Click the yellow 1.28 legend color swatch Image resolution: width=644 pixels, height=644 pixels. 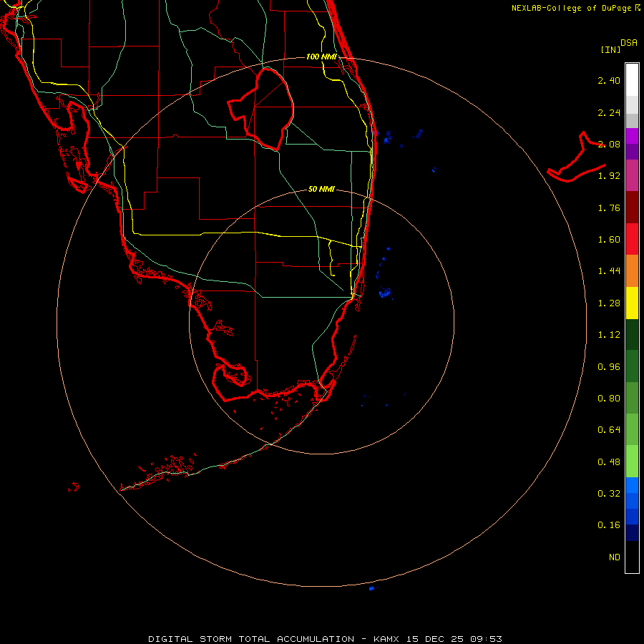(x=632, y=303)
